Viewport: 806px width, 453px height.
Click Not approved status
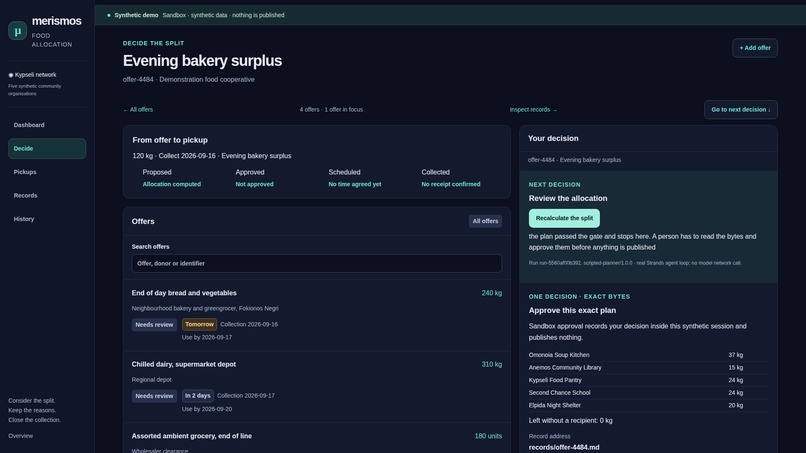(254, 184)
